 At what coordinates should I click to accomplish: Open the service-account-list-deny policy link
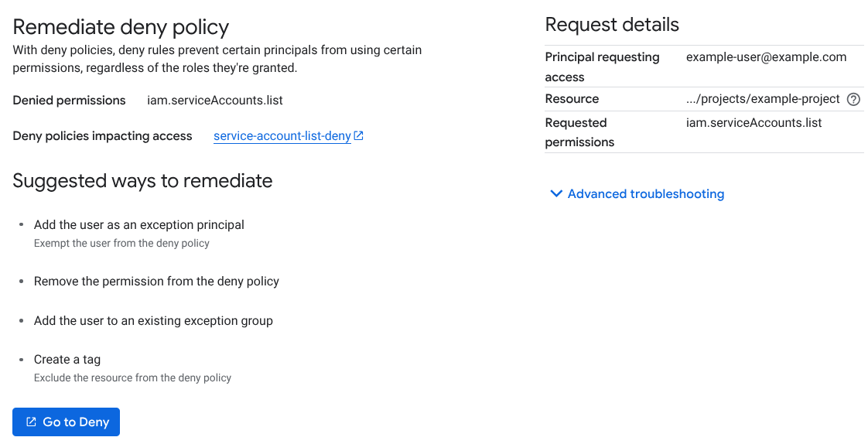(282, 137)
